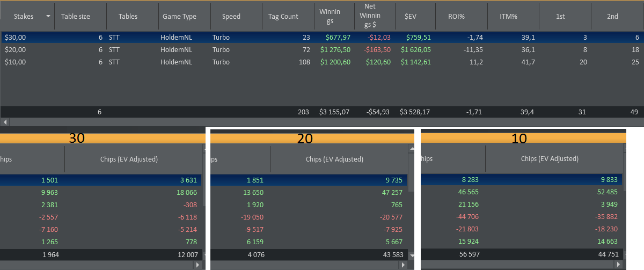Click Chips (EV Adjusted) header in 10 panel
This screenshot has width=644, height=270.
[550, 159]
